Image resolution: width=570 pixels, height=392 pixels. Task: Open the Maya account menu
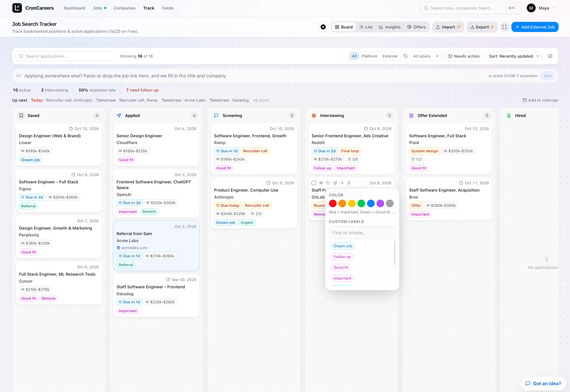541,8
